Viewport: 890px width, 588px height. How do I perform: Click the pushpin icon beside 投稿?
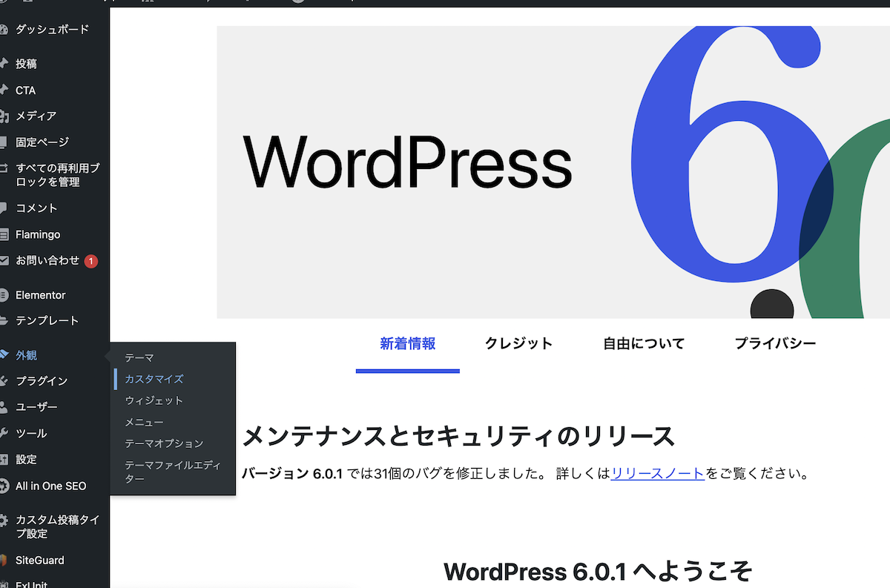pyautogui.click(x=4, y=64)
